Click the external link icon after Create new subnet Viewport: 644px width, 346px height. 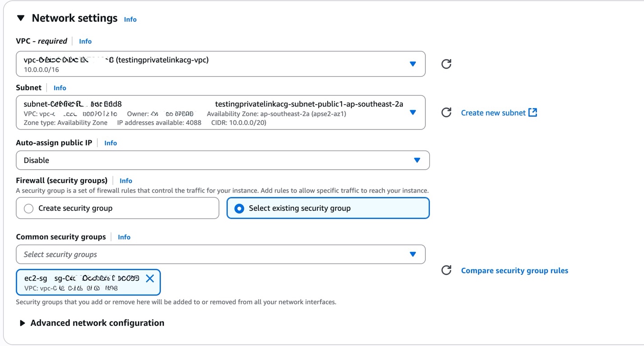click(533, 112)
